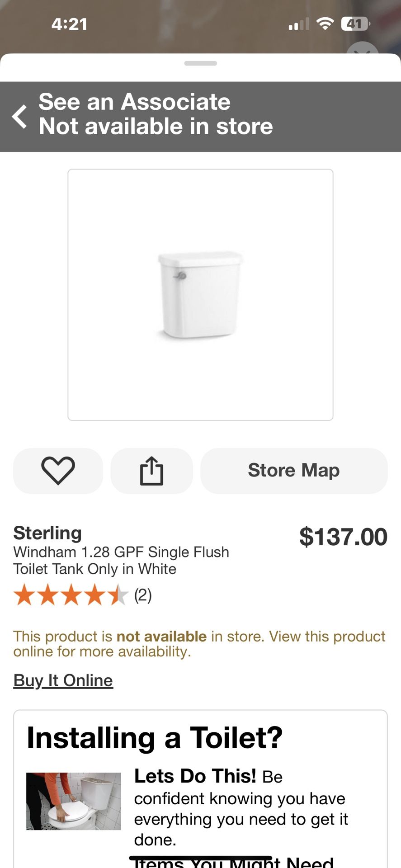Image resolution: width=401 pixels, height=868 pixels.
Task: Tap the cellular signal bars icon
Action: pos(299,24)
